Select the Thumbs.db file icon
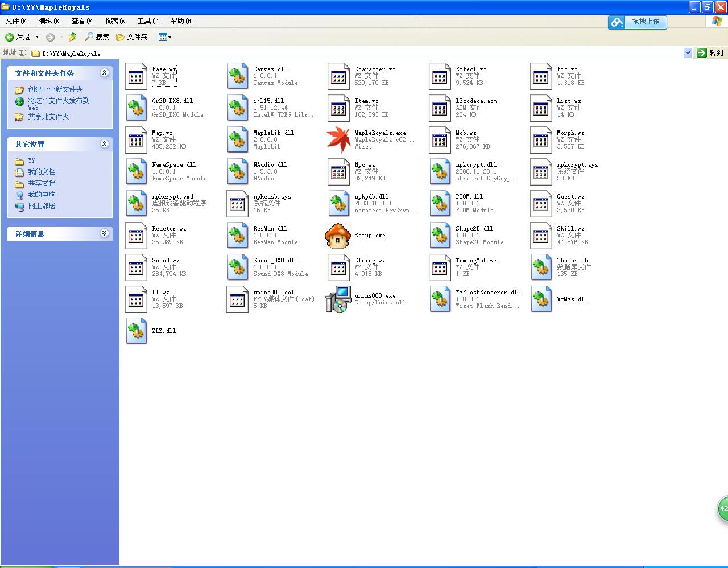 [541, 267]
